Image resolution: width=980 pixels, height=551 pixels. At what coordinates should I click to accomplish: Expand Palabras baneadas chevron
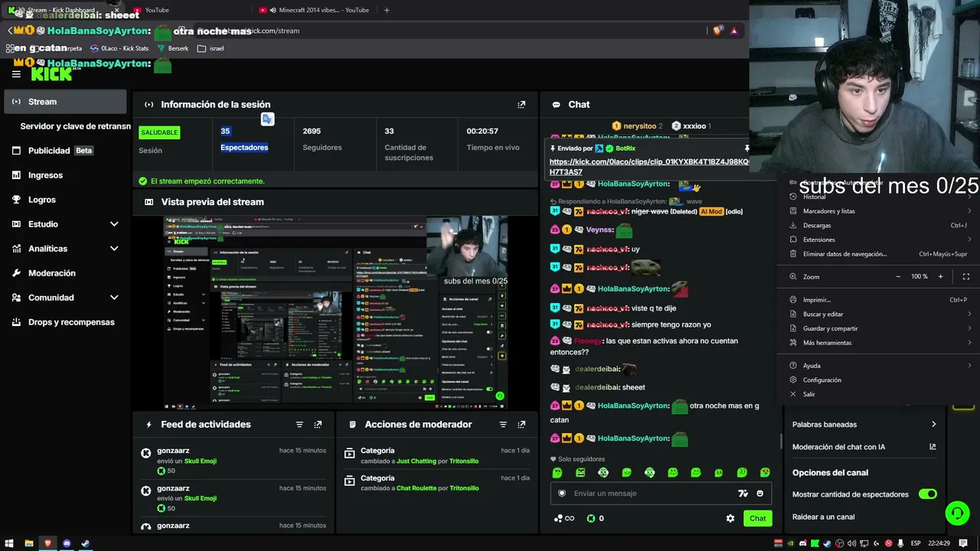(933, 425)
